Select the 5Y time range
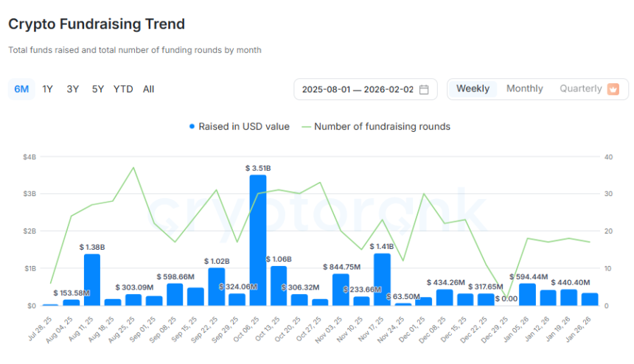The width and height of the screenshot is (634, 364). (x=98, y=89)
